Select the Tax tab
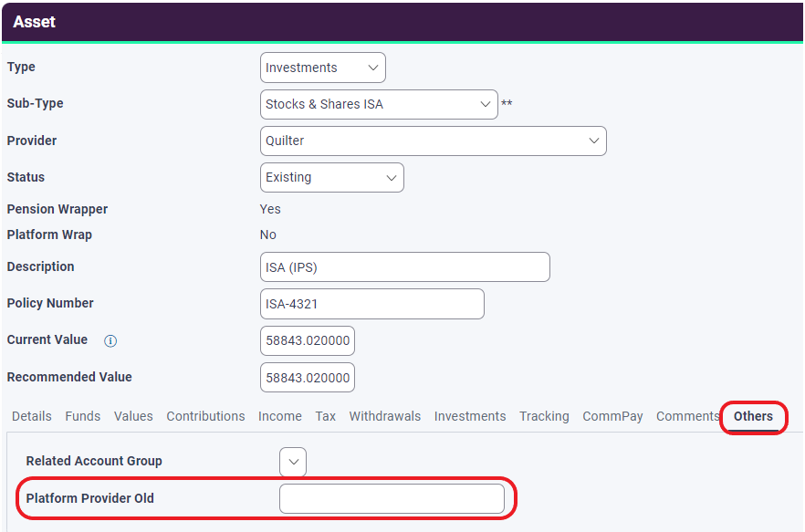805x532 pixels. pos(326,416)
